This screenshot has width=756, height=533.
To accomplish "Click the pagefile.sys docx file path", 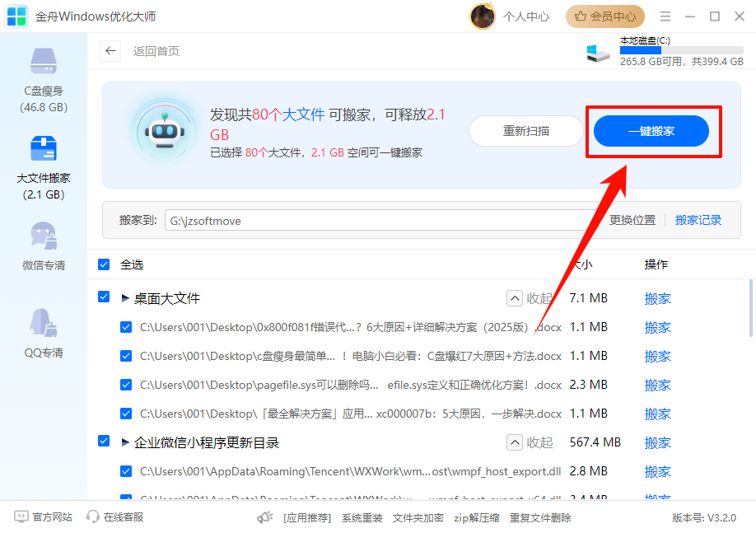I will click(351, 385).
